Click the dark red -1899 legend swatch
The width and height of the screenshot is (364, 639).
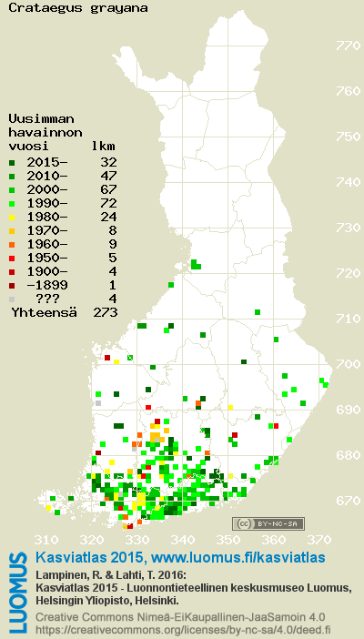(x=12, y=286)
